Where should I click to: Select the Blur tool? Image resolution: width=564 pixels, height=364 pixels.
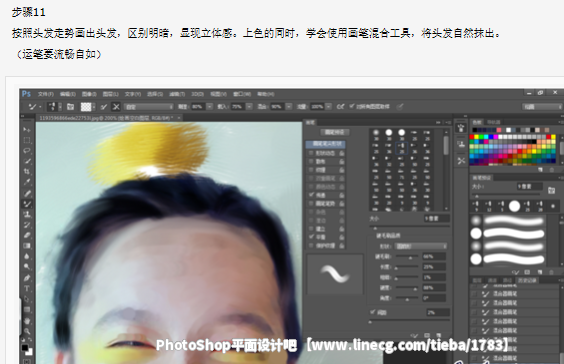pos(27,256)
